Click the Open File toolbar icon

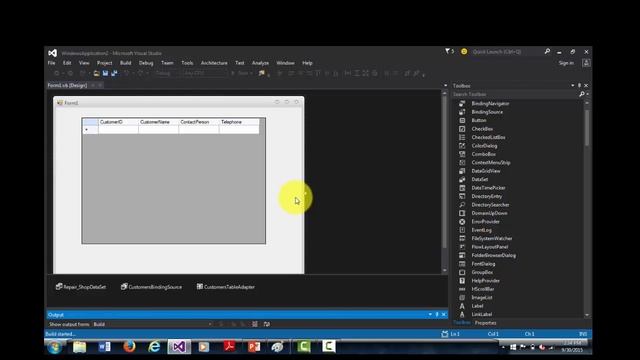click(x=96, y=73)
